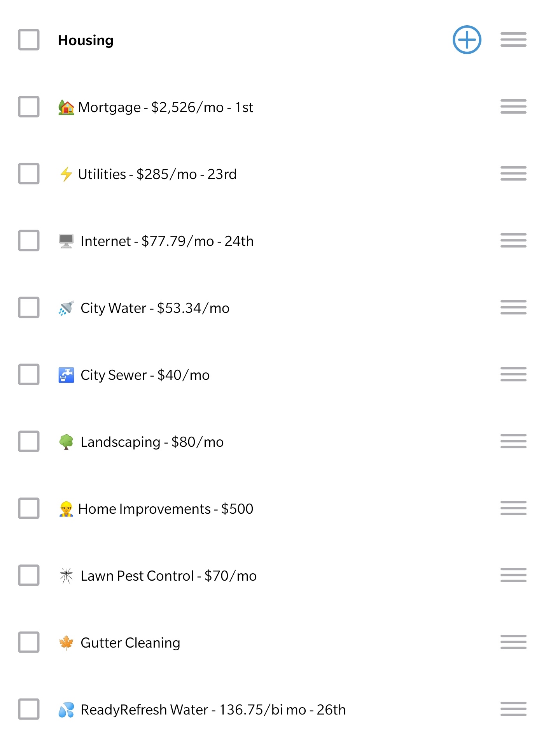Click the shower icon on City Water
This screenshot has height=755, width=560.
point(66,308)
